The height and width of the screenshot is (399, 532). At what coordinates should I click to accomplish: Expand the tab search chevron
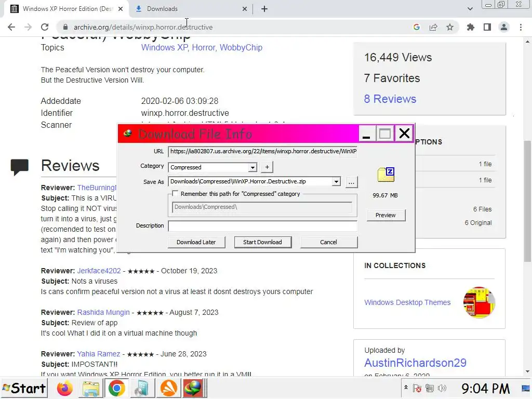pyautogui.click(x=470, y=9)
